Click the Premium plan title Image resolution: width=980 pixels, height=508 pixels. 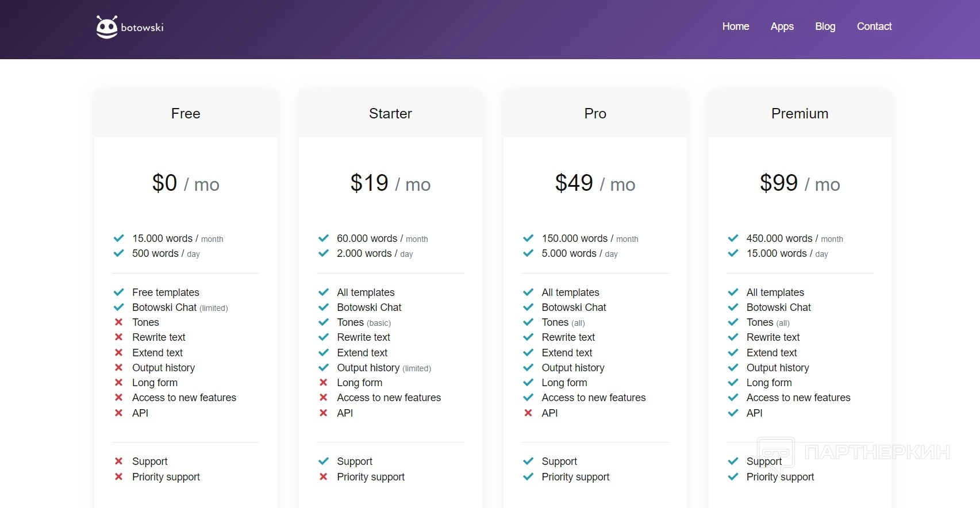pos(800,114)
